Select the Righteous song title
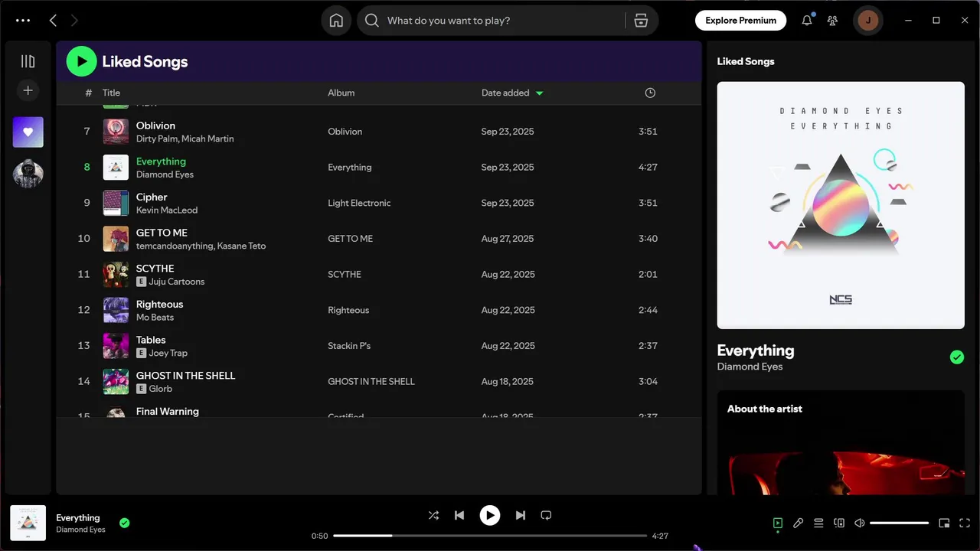This screenshot has height=551, width=980. point(159,304)
